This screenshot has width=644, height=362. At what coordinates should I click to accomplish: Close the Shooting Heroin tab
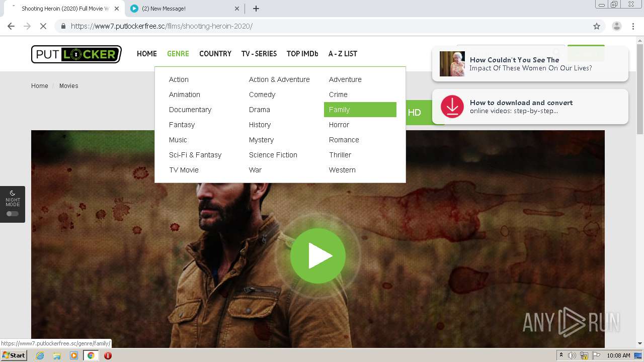[x=116, y=9]
